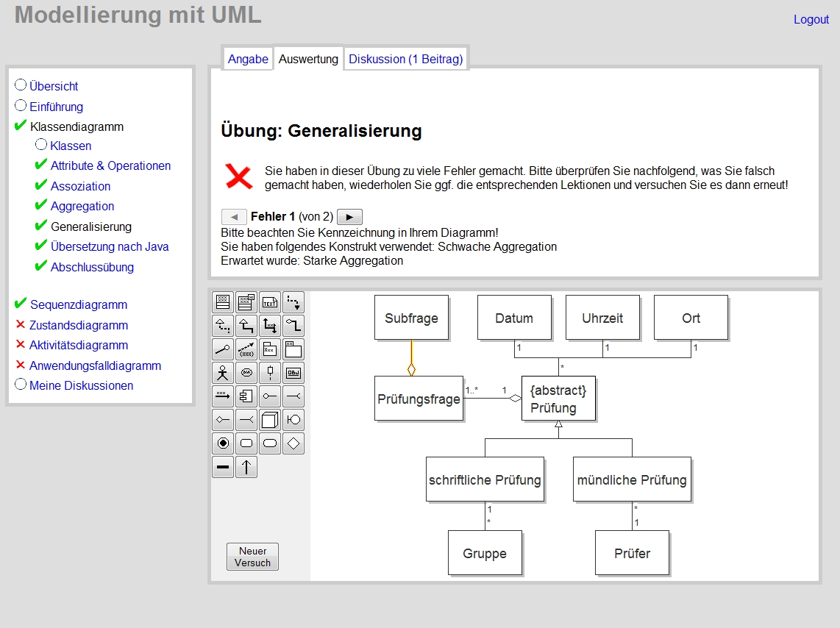Choose the final state bullseye tool

point(223,443)
